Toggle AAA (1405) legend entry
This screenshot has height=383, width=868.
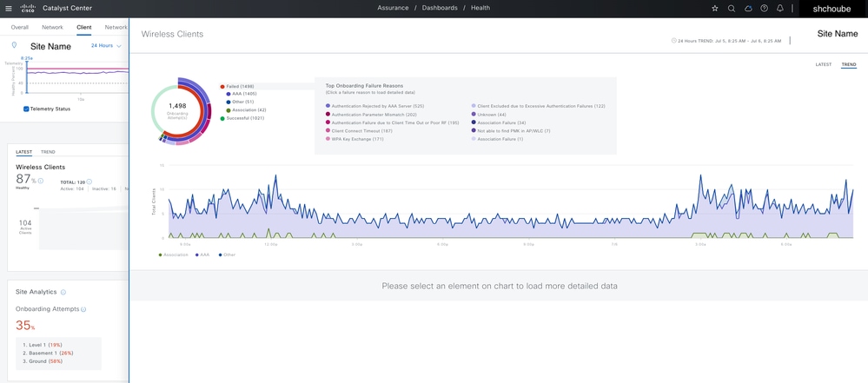coord(243,94)
